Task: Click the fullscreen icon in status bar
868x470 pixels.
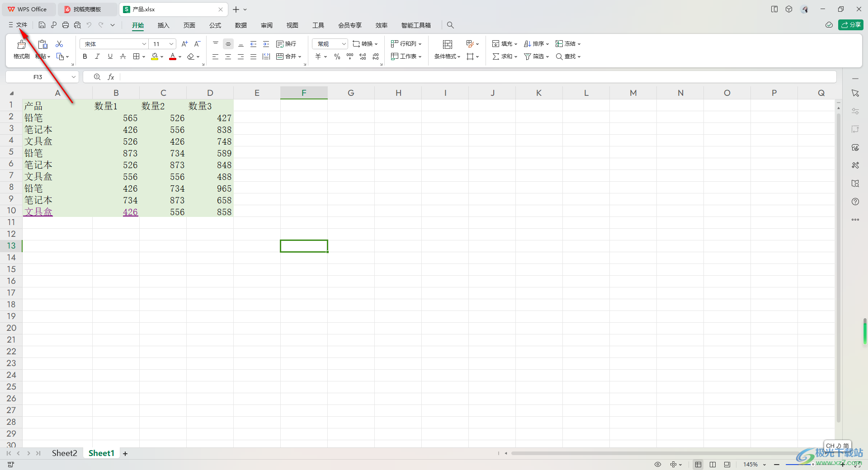Action: pyautogui.click(x=858, y=465)
